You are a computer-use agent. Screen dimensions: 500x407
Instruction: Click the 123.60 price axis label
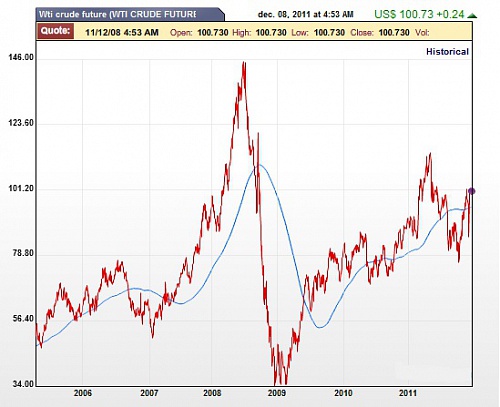coord(21,123)
